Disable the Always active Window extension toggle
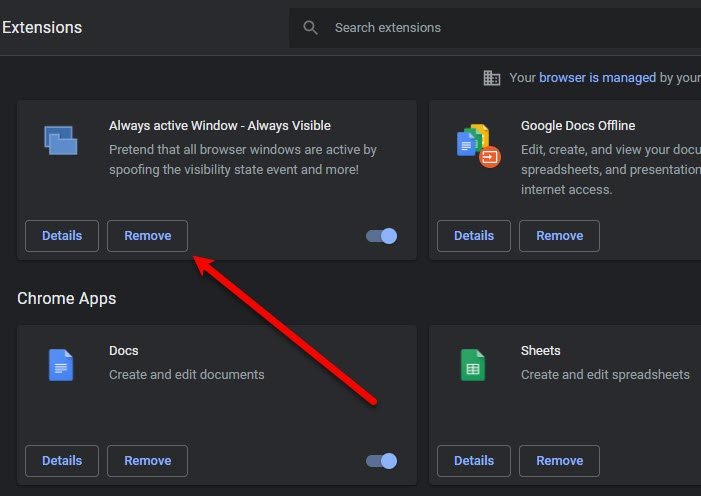The image size is (701, 496). [381, 236]
